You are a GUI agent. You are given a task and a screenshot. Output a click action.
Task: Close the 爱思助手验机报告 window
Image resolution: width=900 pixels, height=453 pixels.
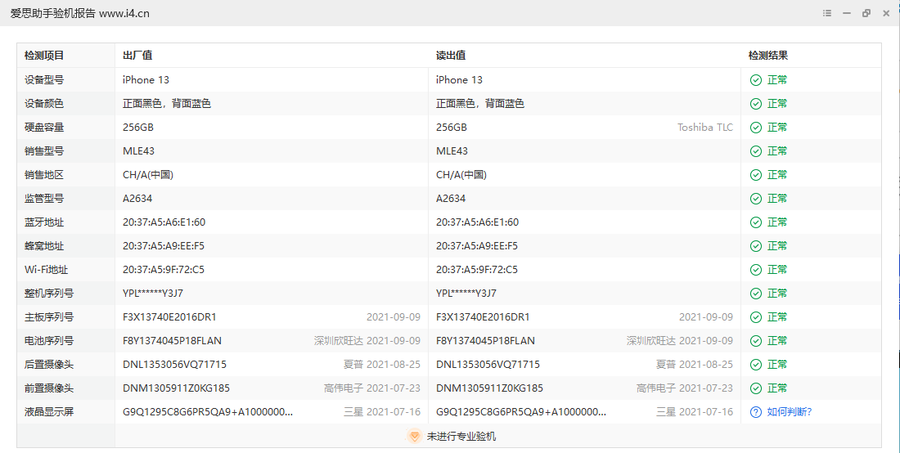pos(886,13)
